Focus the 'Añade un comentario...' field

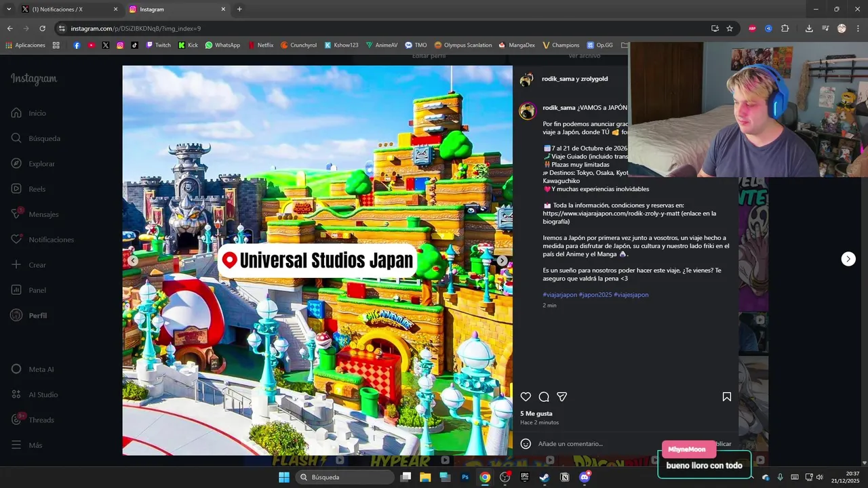pos(570,444)
